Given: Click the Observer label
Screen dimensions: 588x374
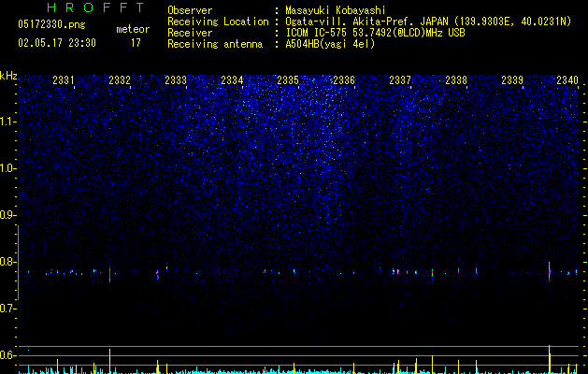Looking at the screenshot, I should click(190, 10).
